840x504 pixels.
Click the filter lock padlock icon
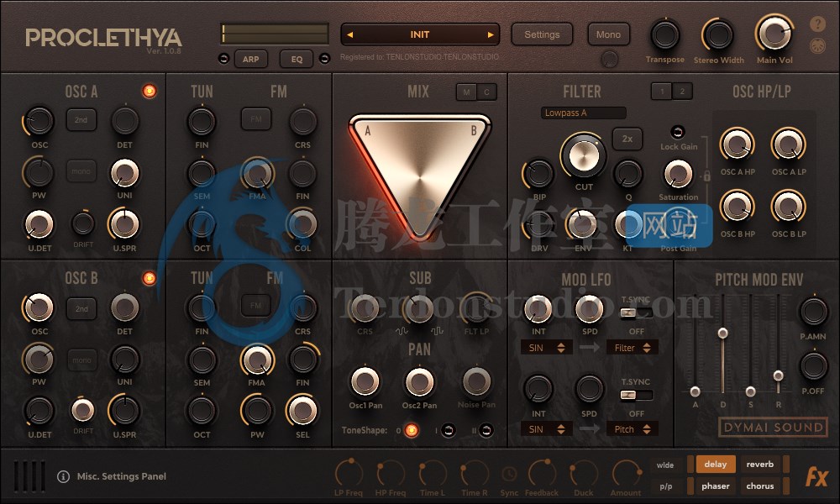point(706,176)
